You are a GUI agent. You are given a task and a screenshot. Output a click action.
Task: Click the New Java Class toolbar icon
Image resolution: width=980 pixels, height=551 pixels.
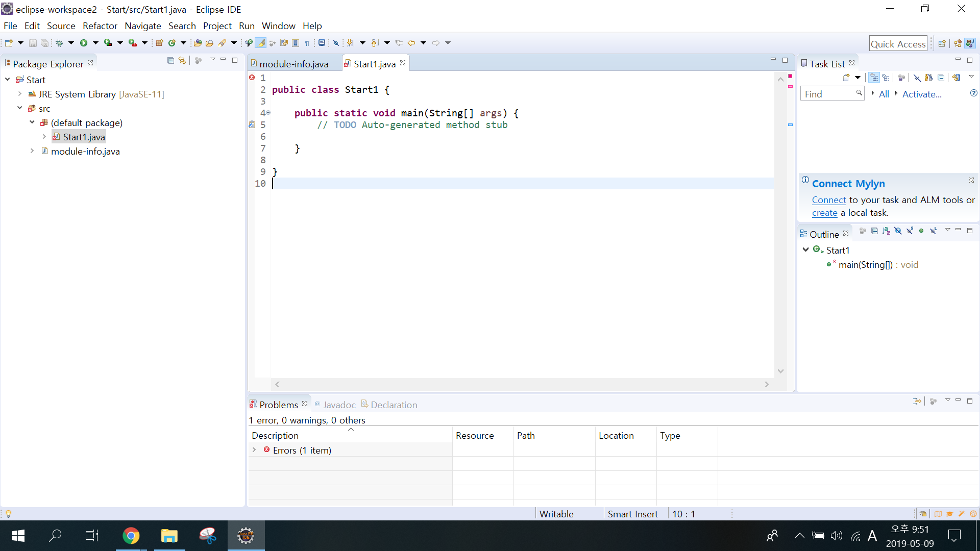tap(172, 43)
